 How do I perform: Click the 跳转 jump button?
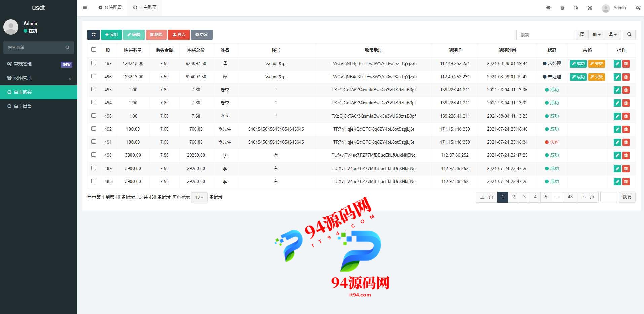[x=627, y=197]
